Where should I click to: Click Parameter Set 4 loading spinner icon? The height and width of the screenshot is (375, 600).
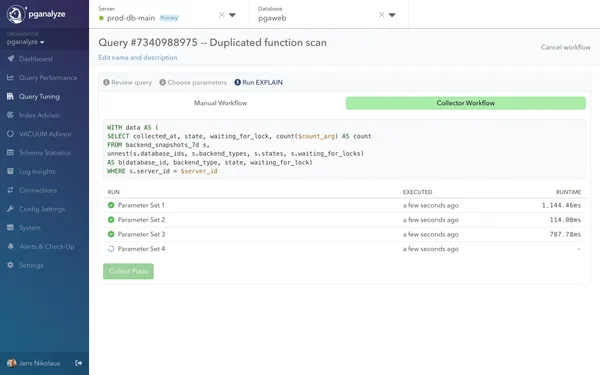(111, 249)
